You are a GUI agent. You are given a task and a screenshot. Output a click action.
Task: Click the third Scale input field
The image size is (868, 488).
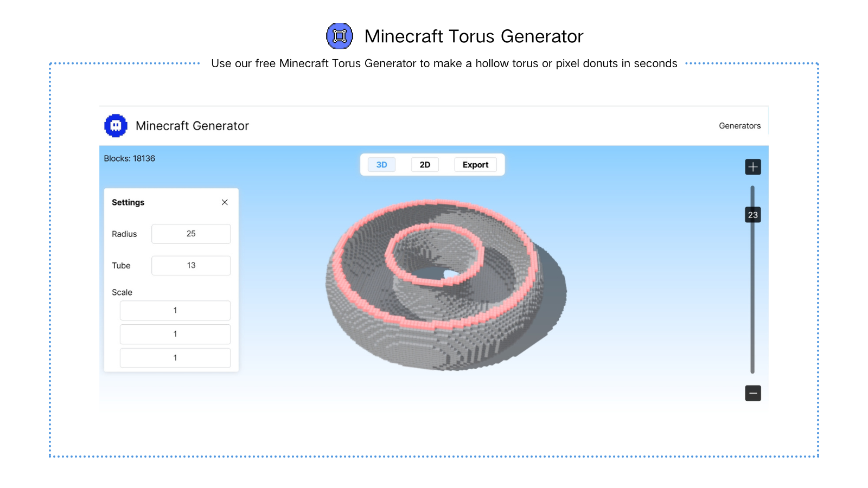tap(175, 358)
